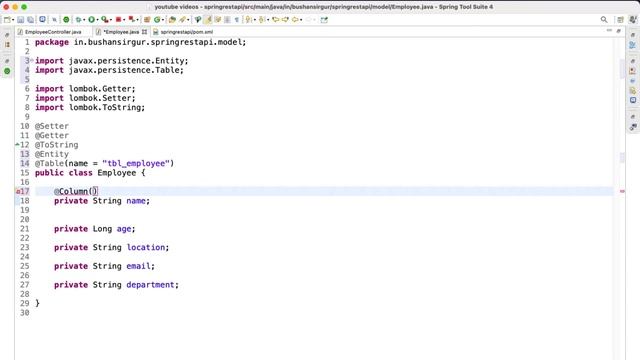Click the magnifier Quick Access search icon
This screenshot has width=640, height=360.
[x=604, y=20]
